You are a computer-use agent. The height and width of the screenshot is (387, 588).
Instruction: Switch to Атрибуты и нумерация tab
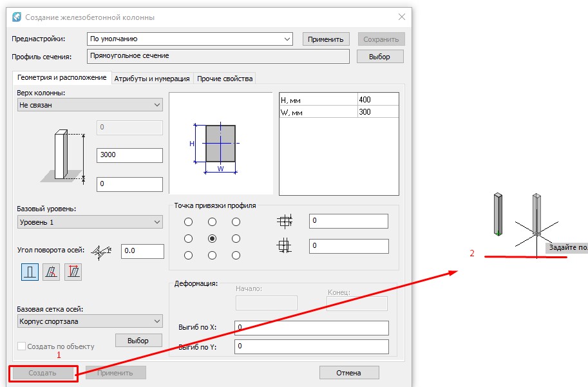pos(152,79)
